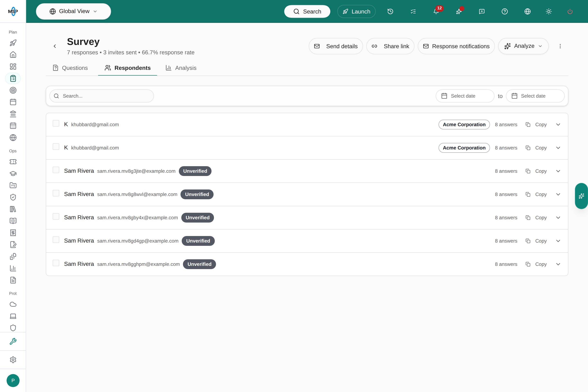This screenshot has height=392, width=588.
Task: Expand the sam.rivera.mv8gd4gp response row
Action: click(x=558, y=241)
